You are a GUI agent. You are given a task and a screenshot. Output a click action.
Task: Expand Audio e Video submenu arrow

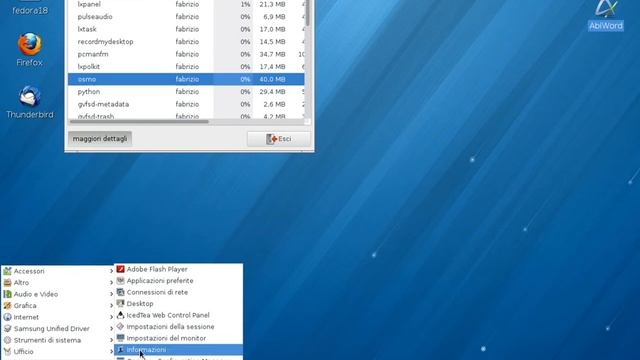point(111,294)
